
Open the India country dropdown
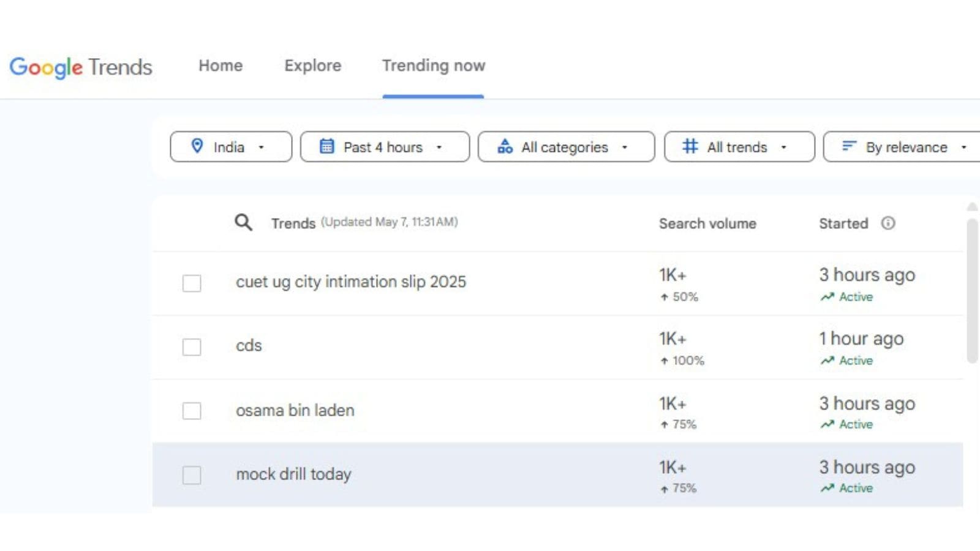point(231,147)
